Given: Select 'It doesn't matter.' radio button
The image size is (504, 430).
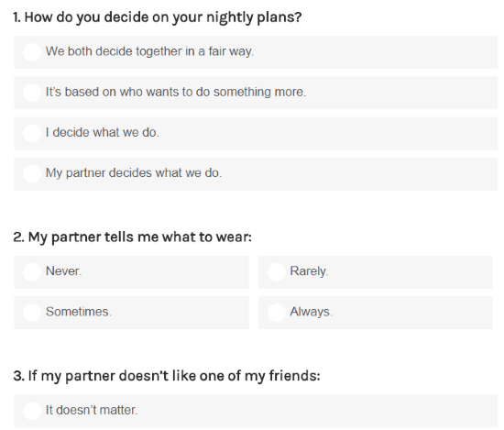Looking at the screenshot, I should coord(32,411).
